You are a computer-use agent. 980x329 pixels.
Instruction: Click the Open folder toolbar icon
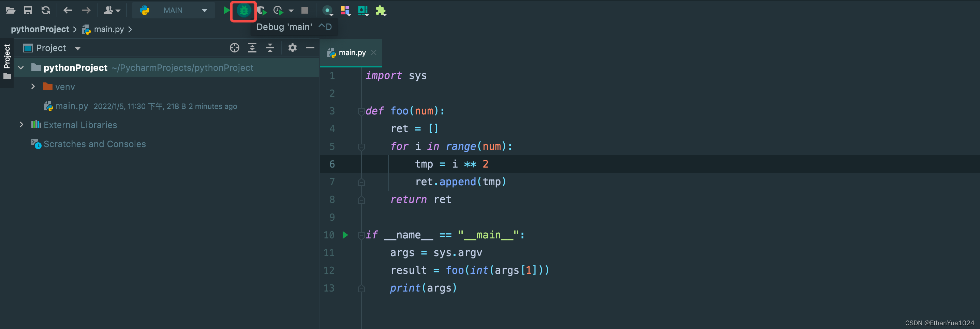pos(11,10)
